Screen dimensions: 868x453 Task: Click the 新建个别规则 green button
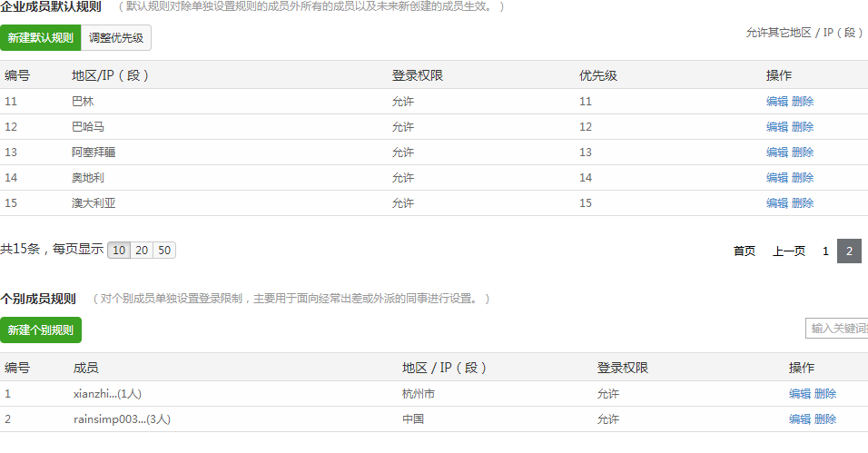41,330
